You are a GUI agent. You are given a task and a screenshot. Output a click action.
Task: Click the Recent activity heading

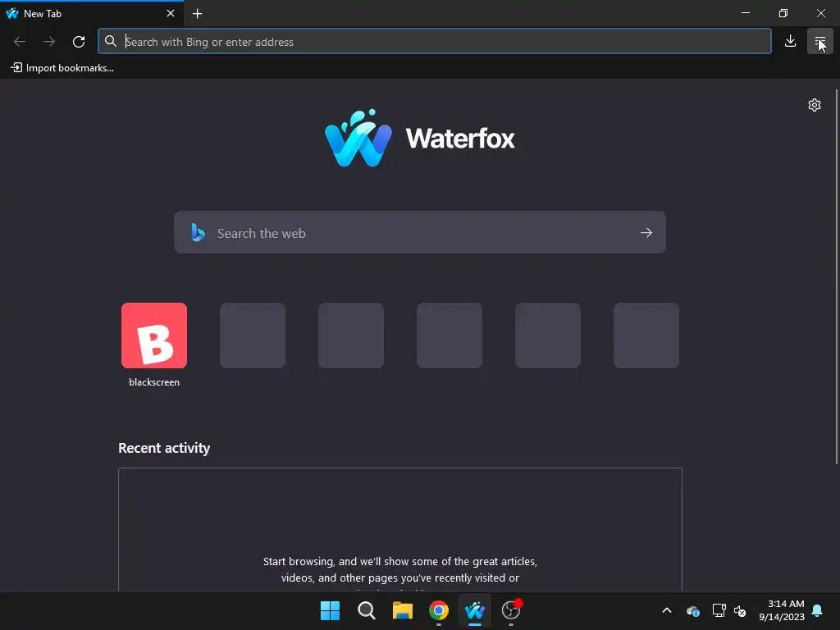(164, 448)
